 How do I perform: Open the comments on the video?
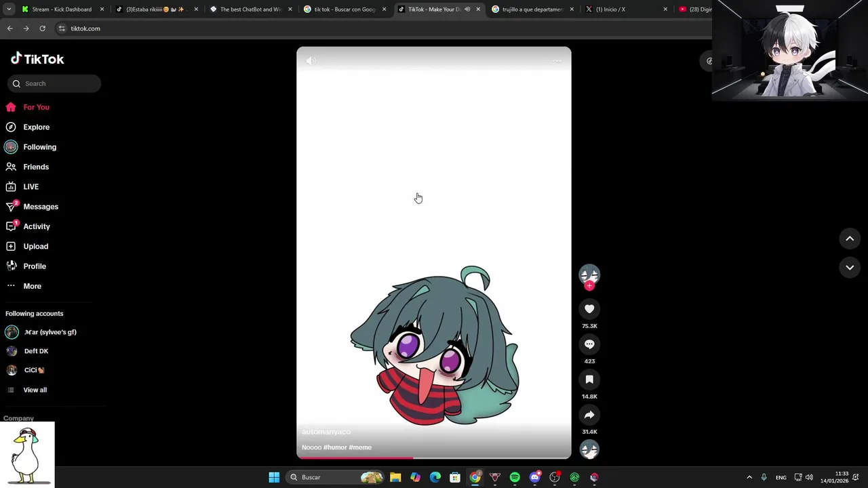click(x=589, y=344)
